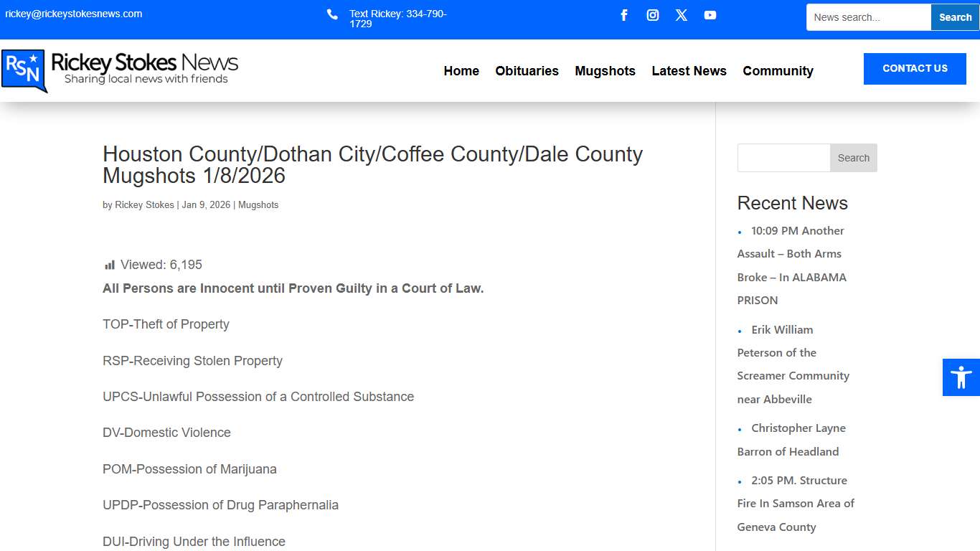The width and height of the screenshot is (980, 551).
Task: Click the blue Search button in header
Action: point(954,17)
